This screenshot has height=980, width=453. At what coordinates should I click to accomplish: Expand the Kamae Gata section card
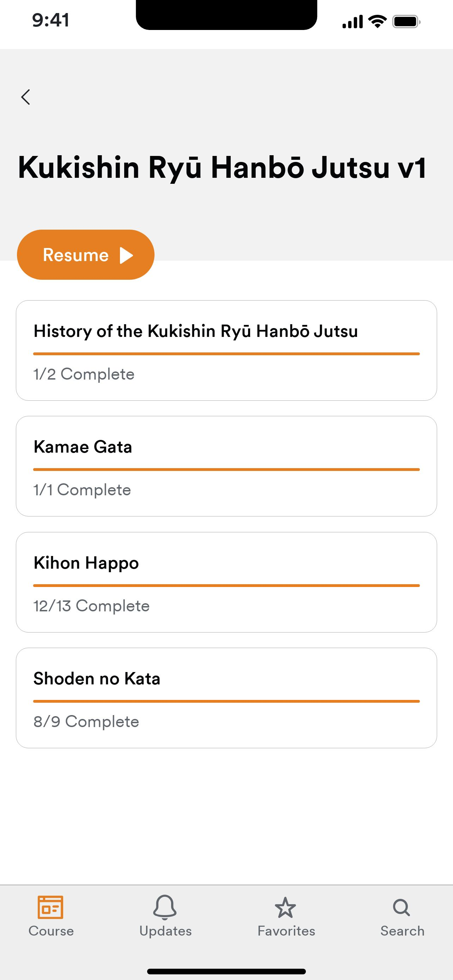226,466
